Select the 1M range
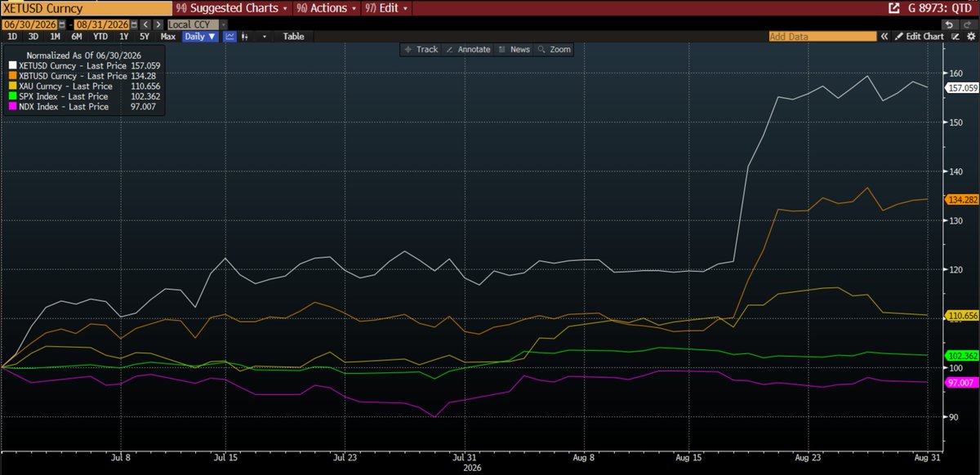 click(55, 37)
